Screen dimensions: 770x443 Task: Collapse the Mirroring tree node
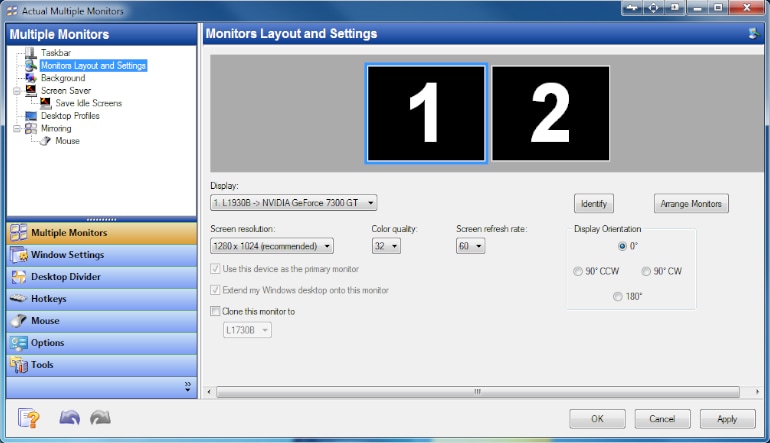click(x=17, y=129)
